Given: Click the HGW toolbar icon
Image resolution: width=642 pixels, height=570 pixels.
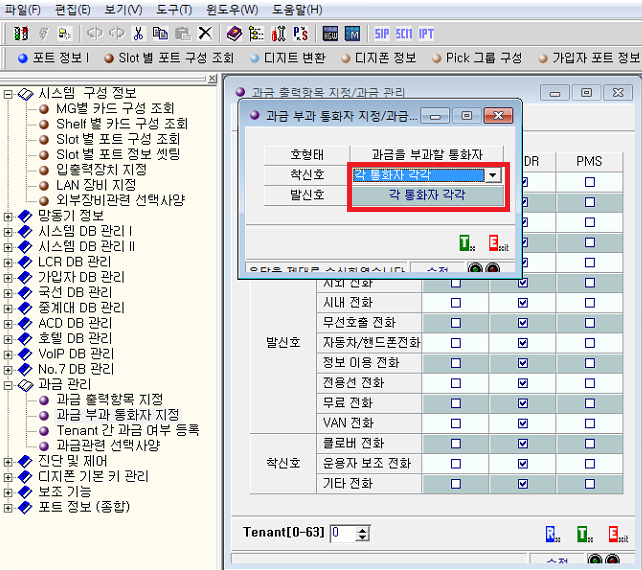Looking at the screenshot, I should [x=330, y=33].
